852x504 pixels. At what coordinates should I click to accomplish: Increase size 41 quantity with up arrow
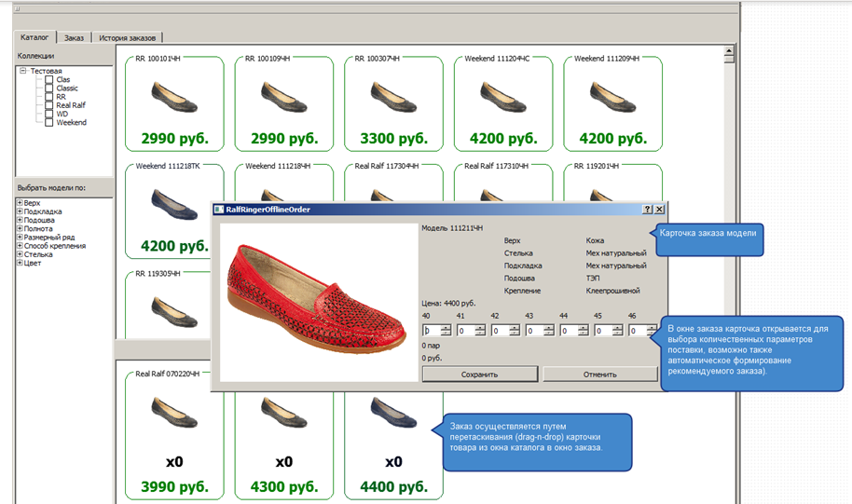[x=481, y=327]
